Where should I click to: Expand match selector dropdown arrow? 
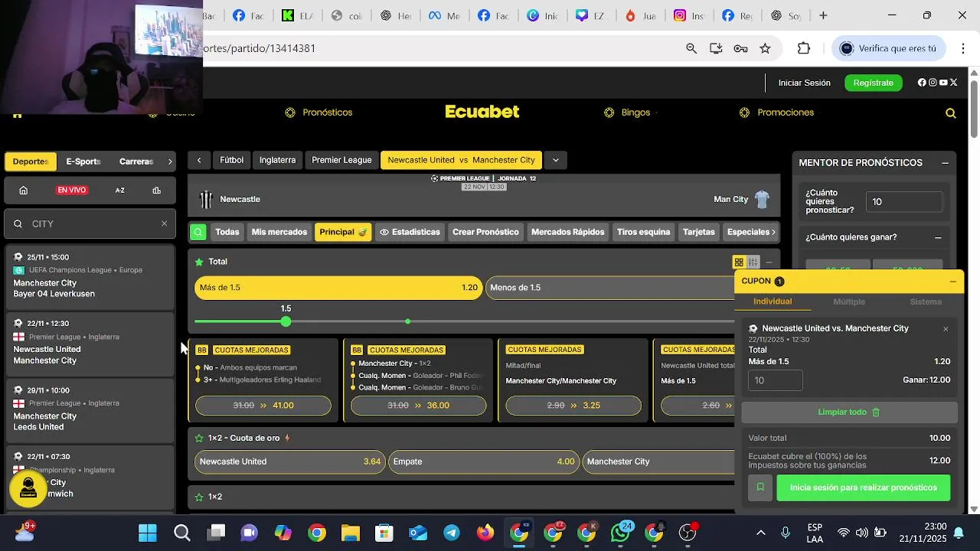pyautogui.click(x=556, y=160)
